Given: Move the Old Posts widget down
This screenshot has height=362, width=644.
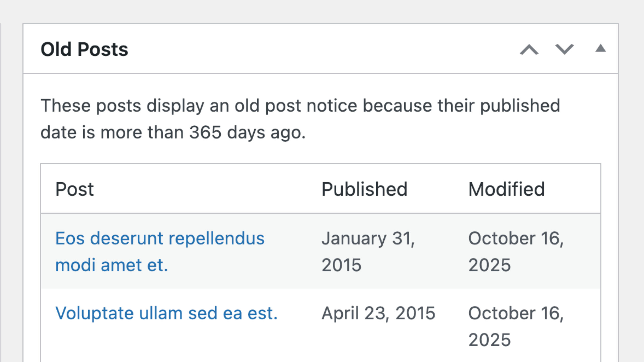Looking at the screenshot, I should [564, 49].
